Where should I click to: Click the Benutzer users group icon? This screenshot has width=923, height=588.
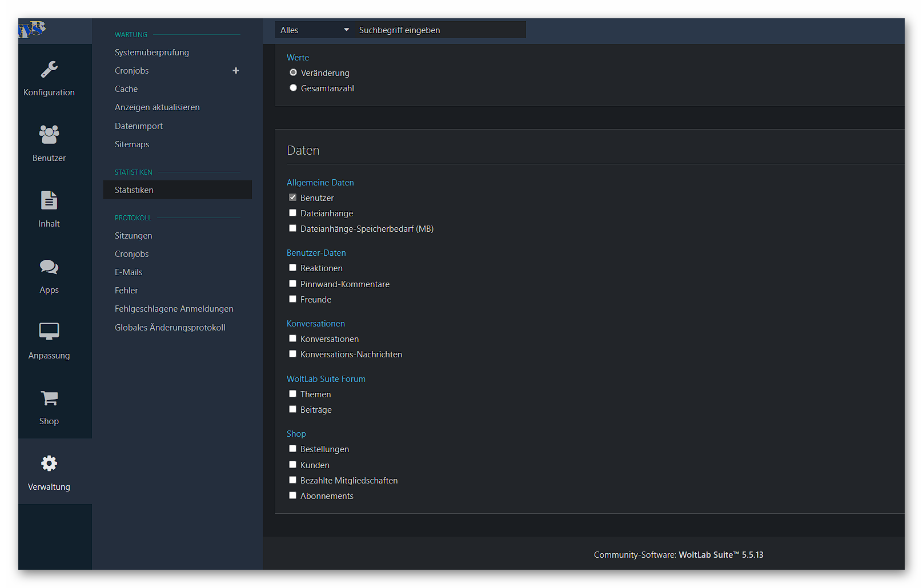[49, 135]
